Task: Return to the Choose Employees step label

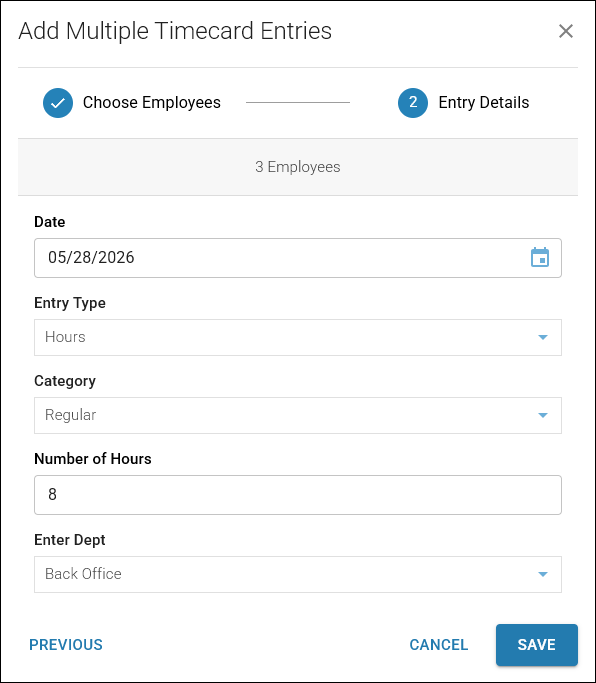Action: [152, 103]
